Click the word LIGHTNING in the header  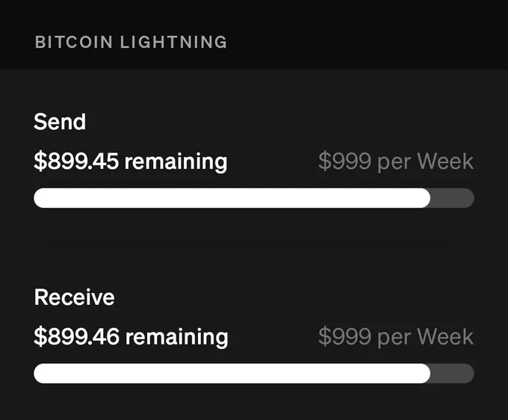point(173,42)
